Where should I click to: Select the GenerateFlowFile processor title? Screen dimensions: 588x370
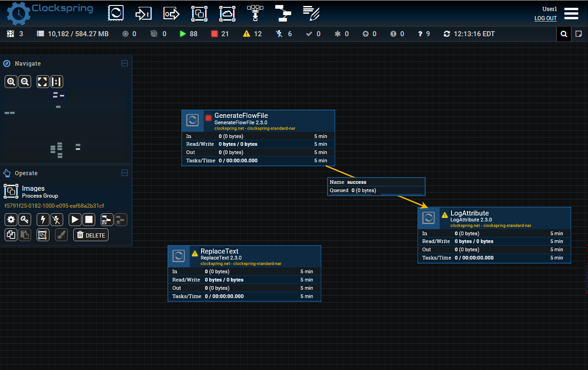[241, 116]
